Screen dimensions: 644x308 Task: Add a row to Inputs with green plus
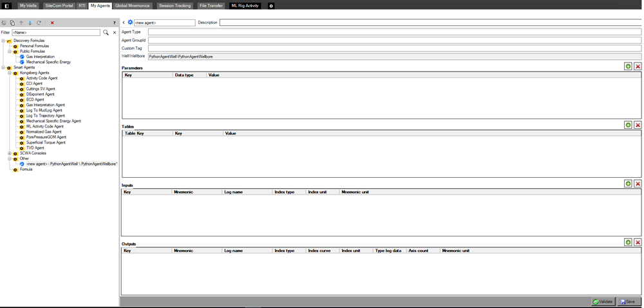[628, 184]
